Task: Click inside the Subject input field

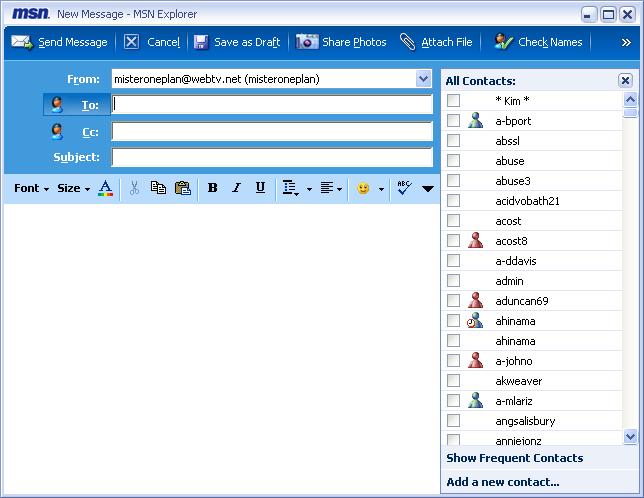Action: 272,157
